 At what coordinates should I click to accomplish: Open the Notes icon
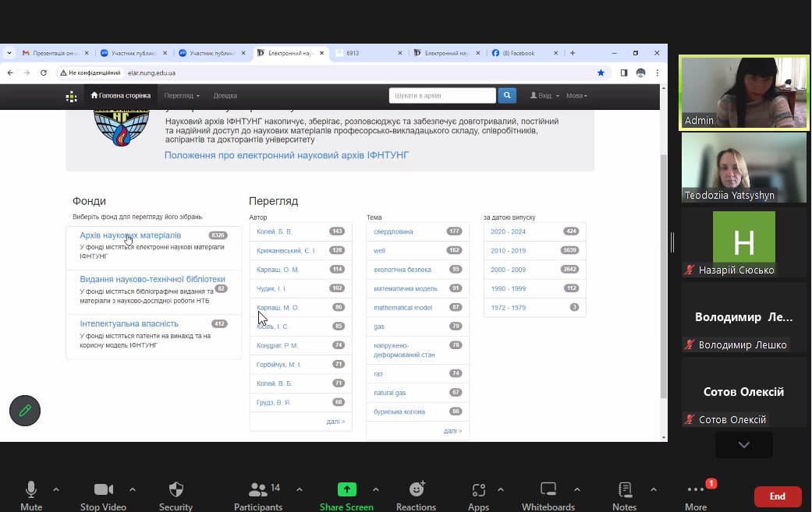tap(625, 490)
